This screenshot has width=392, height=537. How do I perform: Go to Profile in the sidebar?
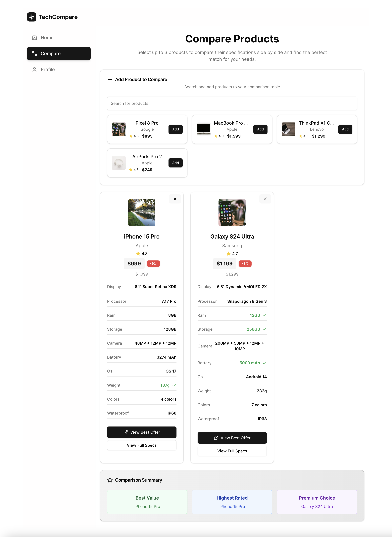click(x=47, y=69)
